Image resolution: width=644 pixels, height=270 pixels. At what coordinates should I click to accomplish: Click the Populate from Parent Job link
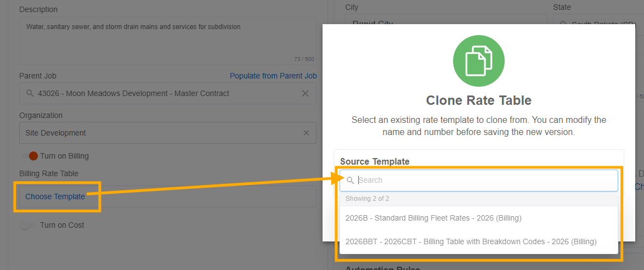273,76
